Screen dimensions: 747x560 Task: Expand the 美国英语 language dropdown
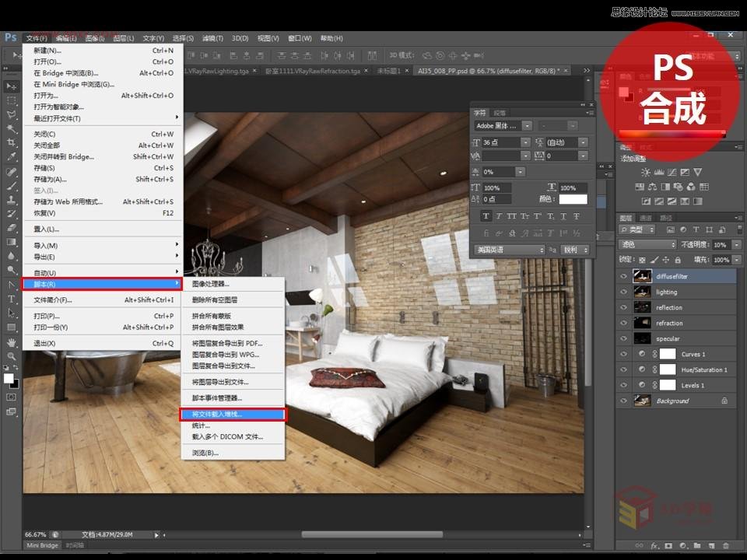(x=510, y=250)
